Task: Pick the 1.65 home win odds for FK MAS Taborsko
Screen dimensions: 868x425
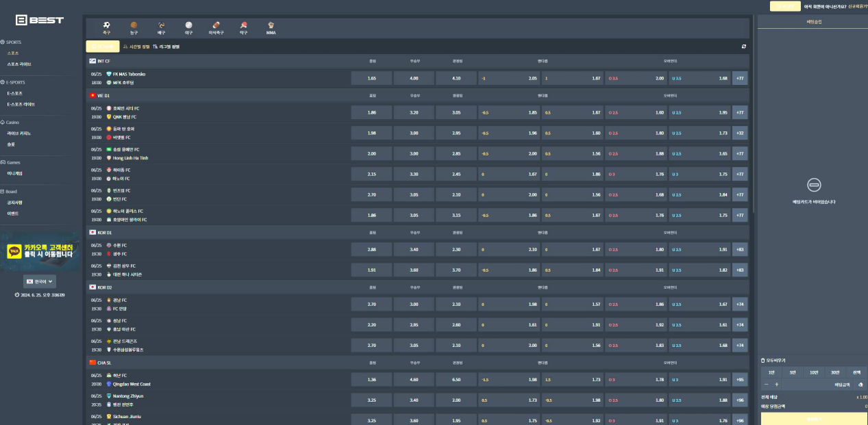Action: tap(371, 78)
